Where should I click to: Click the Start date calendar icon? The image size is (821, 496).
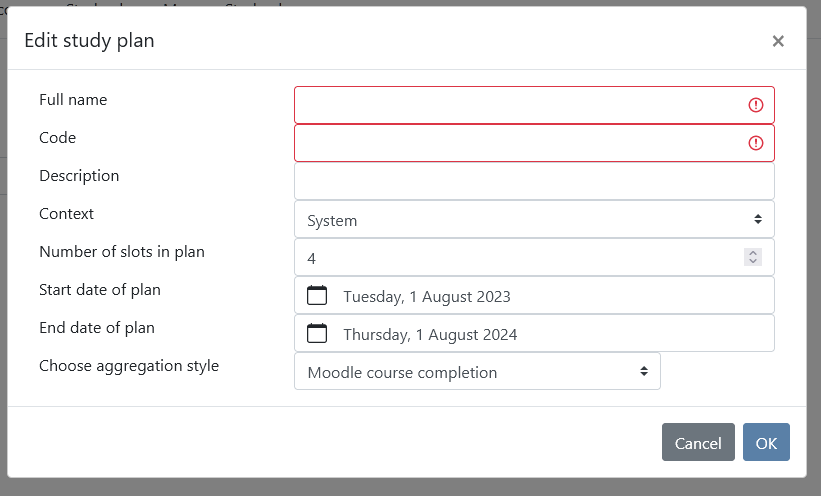coord(317,295)
